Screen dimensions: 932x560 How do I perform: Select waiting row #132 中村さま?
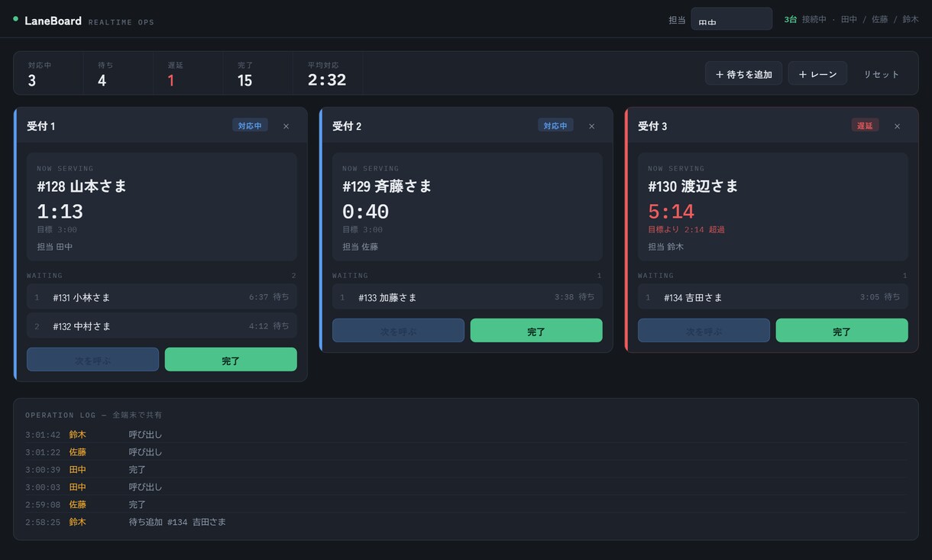(162, 326)
